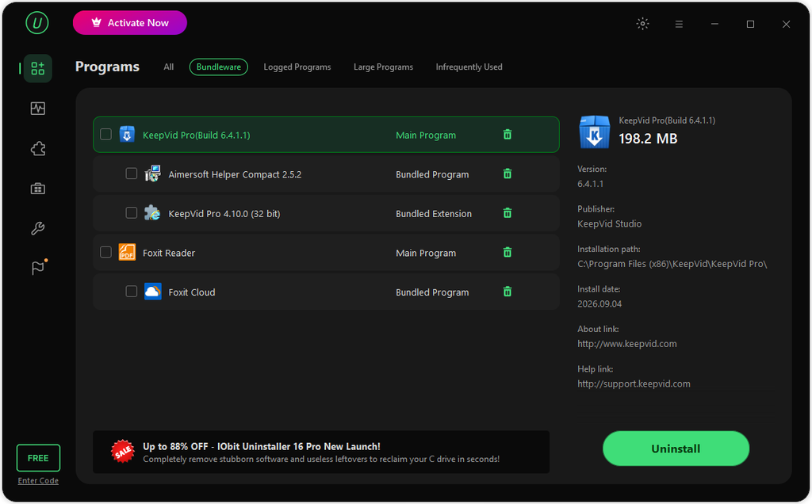Image resolution: width=812 pixels, height=504 pixels.
Task: Select the Bundleware tab
Action: tap(219, 67)
